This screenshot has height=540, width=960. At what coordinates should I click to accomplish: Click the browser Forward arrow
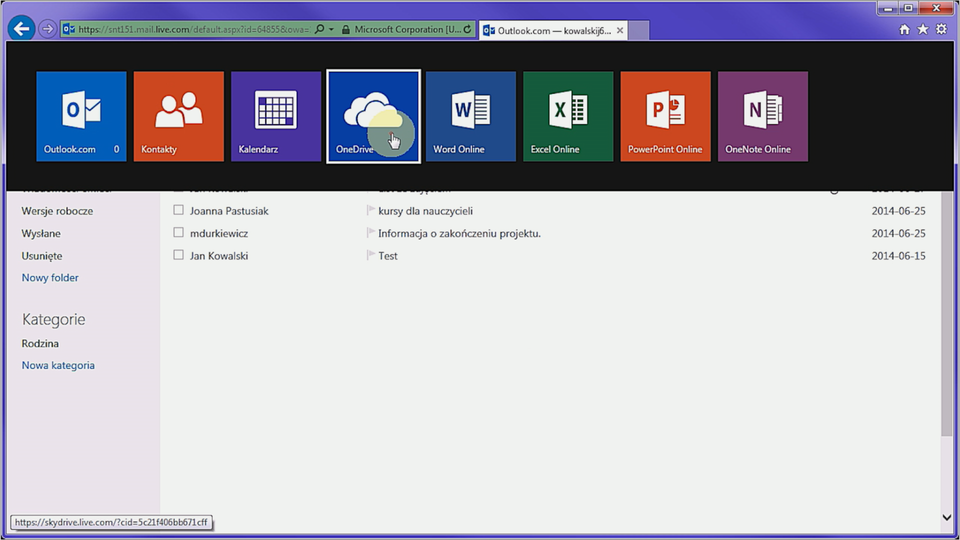47,29
